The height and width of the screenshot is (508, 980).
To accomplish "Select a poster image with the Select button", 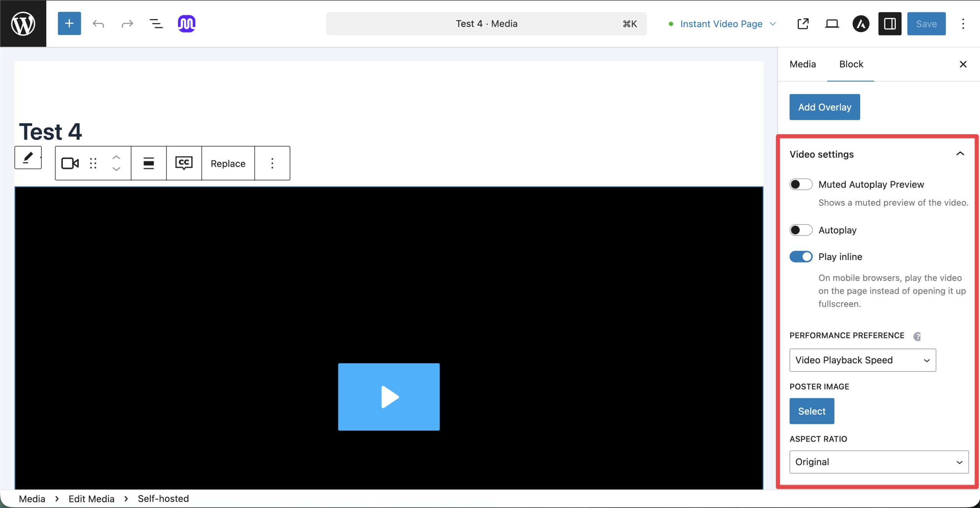I will coord(812,411).
